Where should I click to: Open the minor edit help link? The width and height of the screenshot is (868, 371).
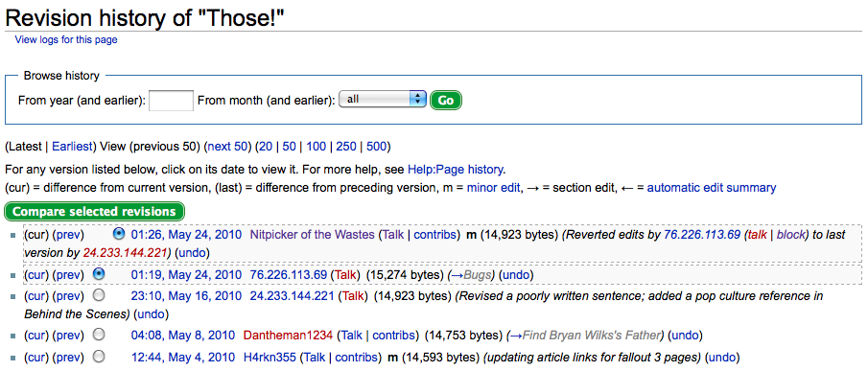point(494,188)
